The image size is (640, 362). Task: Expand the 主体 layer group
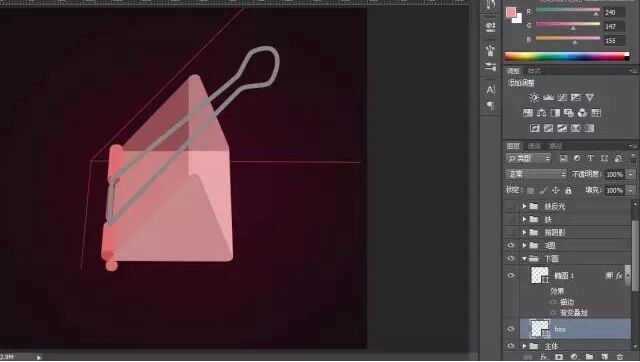pos(524,346)
